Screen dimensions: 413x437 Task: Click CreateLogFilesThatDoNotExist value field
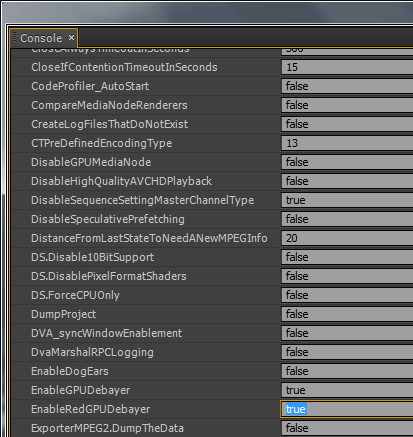click(x=347, y=124)
